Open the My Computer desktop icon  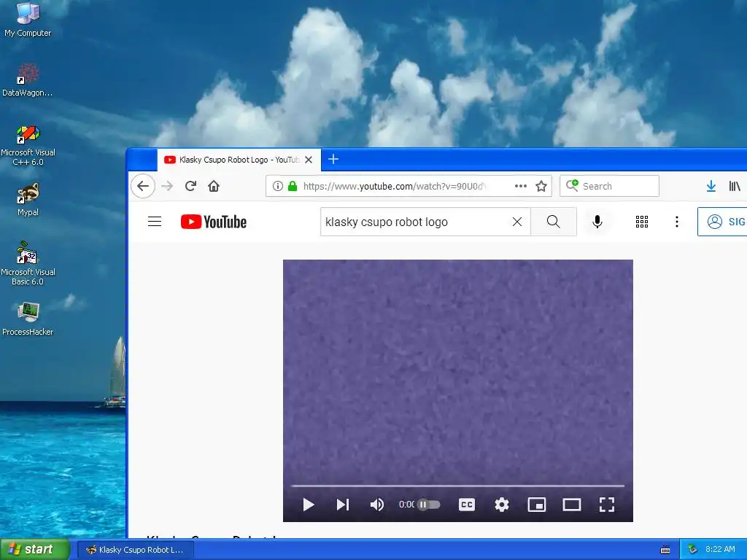pyautogui.click(x=28, y=19)
